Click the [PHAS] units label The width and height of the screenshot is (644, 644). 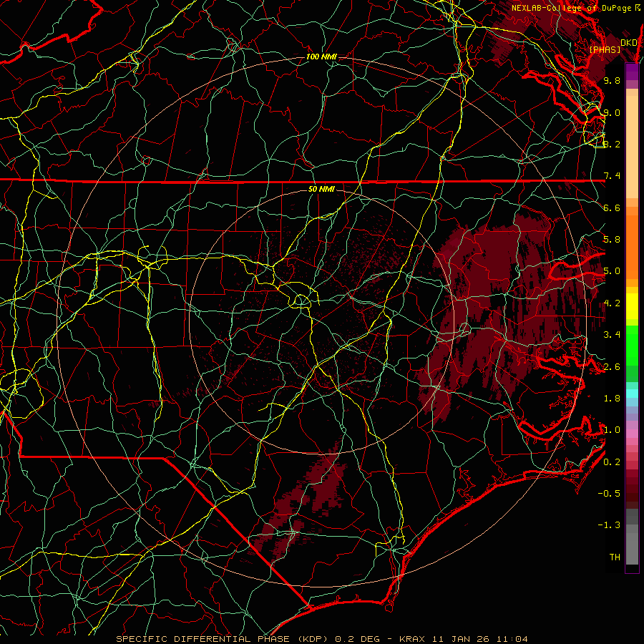[605, 49]
